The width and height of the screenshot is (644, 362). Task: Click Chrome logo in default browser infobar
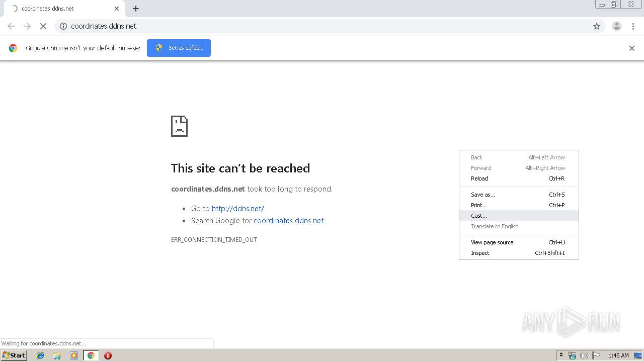pyautogui.click(x=13, y=48)
